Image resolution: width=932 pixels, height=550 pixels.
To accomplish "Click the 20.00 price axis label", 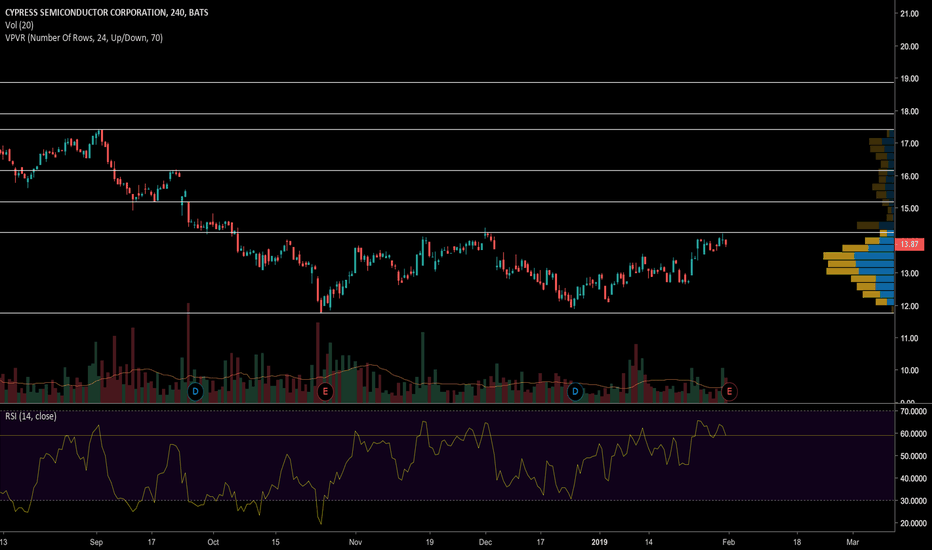I will (x=909, y=46).
